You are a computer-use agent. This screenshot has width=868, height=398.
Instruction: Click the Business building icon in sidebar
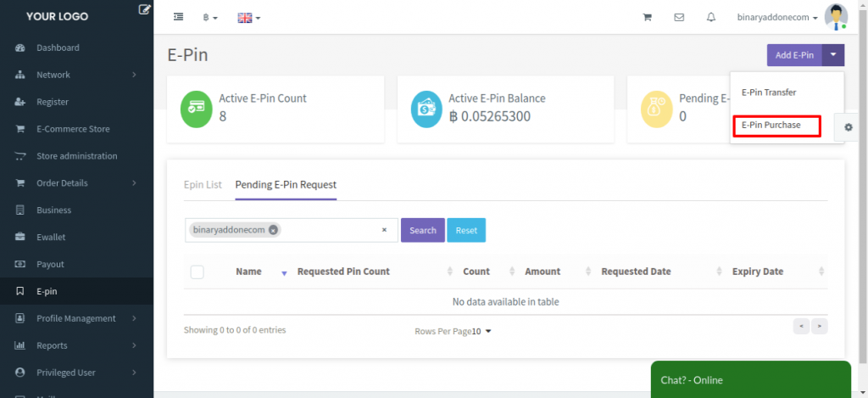click(x=20, y=210)
